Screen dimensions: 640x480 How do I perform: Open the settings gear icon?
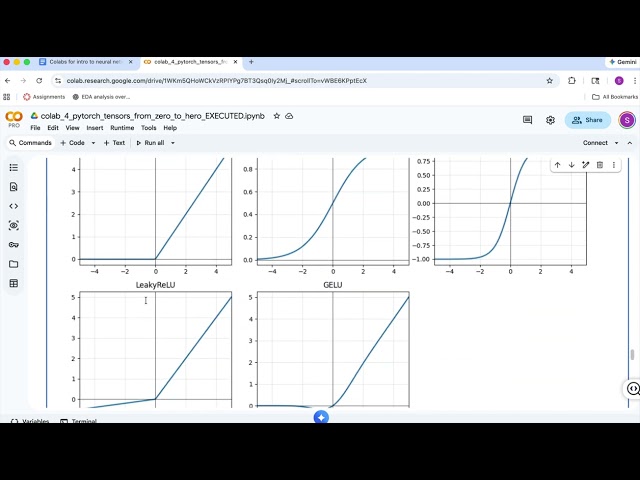click(x=550, y=120)
